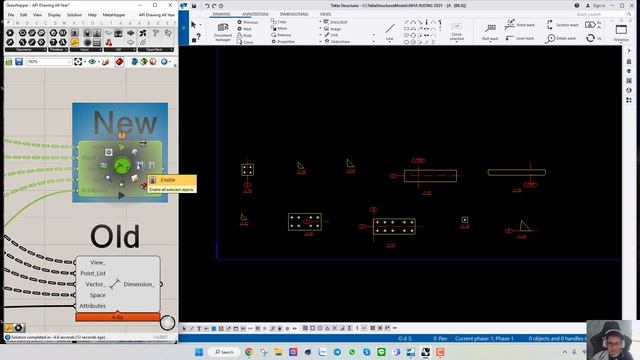640x360 pixels.
Task: Open the Image dropdown in Tekla ribbon
Action: pyautogui.click(x=332, y=29)
